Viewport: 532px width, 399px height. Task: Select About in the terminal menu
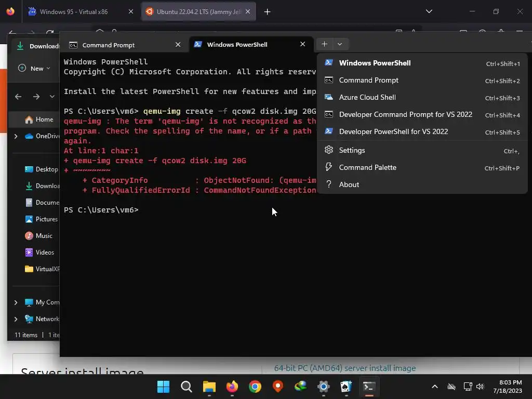(x=422, y=184)
